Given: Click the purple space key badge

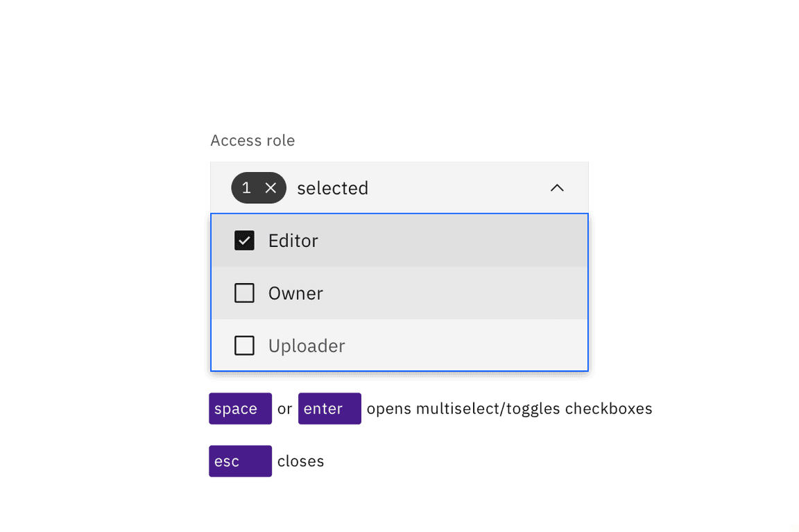Looking at the screenshot, I should pos(240,409).
